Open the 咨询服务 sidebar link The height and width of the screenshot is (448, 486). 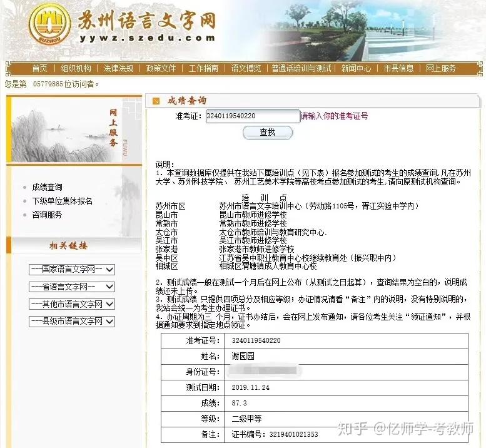(47, 215)
